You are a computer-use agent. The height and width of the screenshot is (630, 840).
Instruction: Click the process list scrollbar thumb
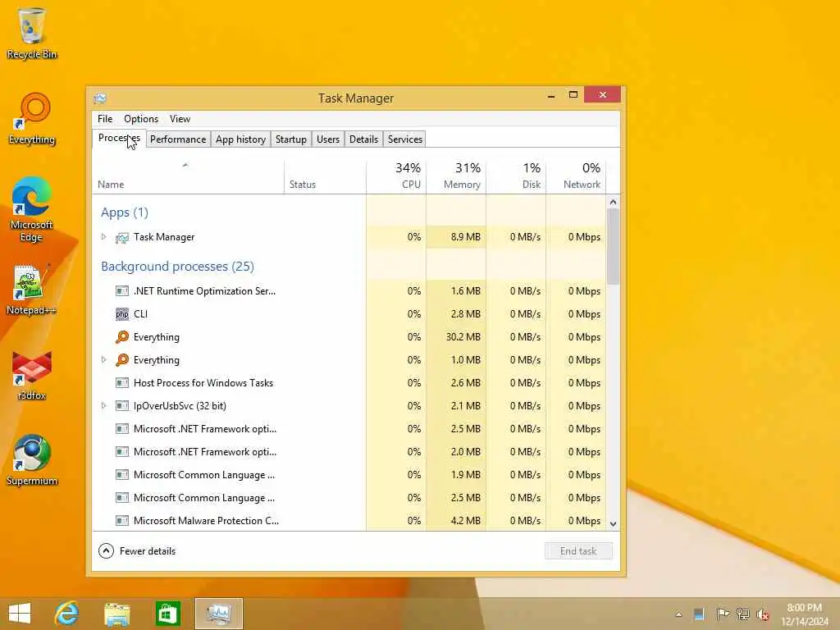(614, 246)
